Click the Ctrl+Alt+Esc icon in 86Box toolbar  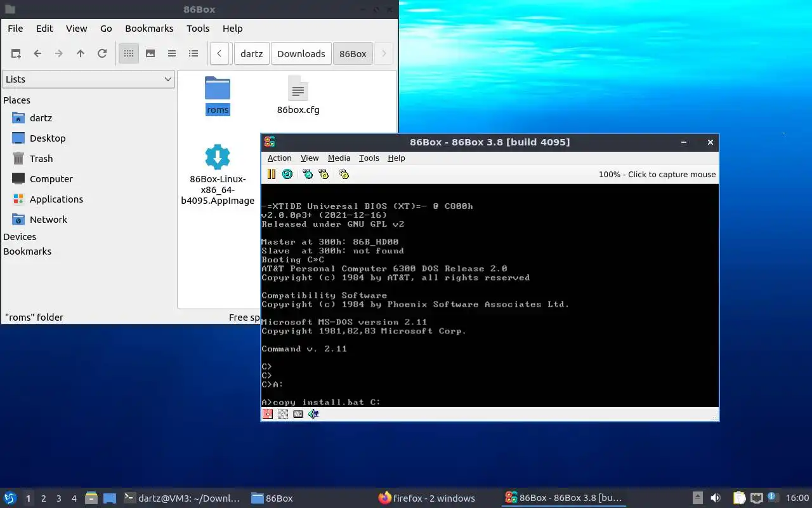pyautogui.click(x=324, y=174)
